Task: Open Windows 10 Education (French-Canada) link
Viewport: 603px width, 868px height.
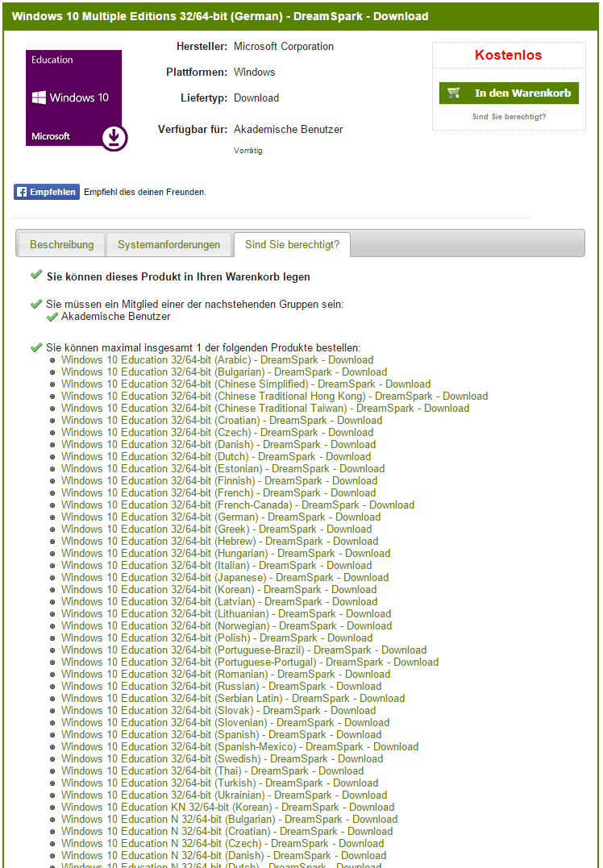Action: click(x=238, y=505)
